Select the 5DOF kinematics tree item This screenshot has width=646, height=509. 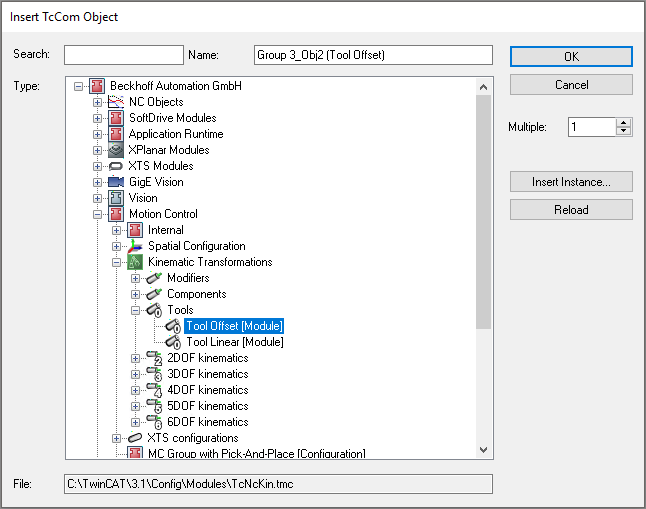point(208,406)
